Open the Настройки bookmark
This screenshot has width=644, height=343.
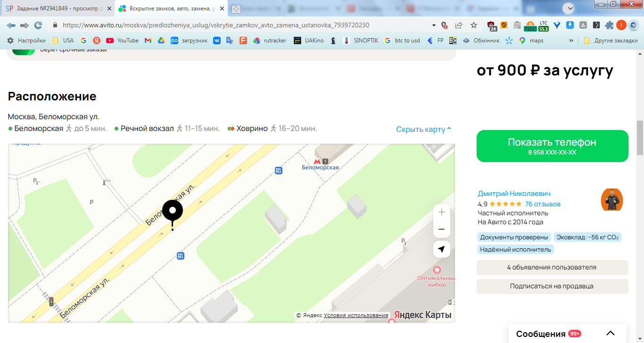coord(26,41)
